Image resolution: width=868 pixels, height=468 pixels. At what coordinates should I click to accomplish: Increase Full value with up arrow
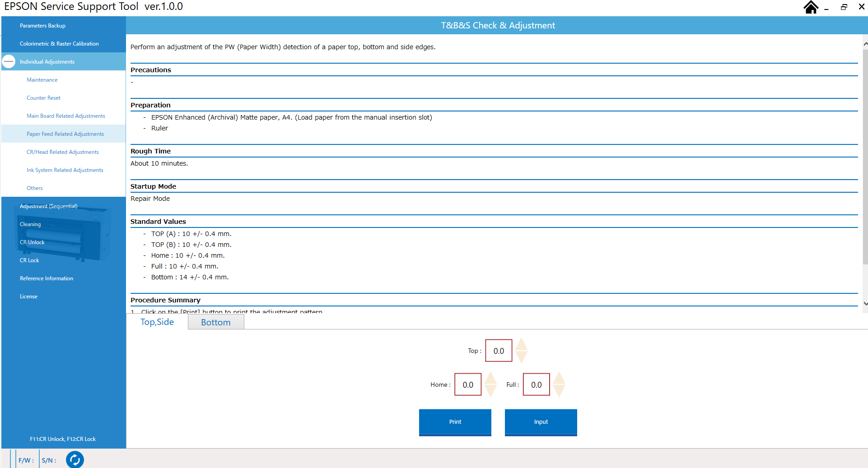559,378
